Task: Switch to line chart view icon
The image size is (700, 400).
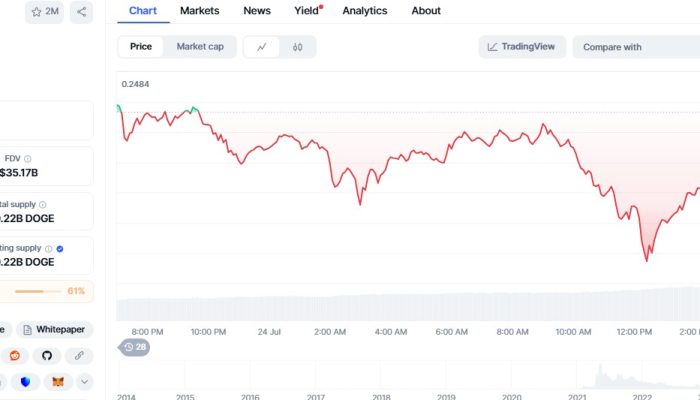Action: [x=262, y=46]
